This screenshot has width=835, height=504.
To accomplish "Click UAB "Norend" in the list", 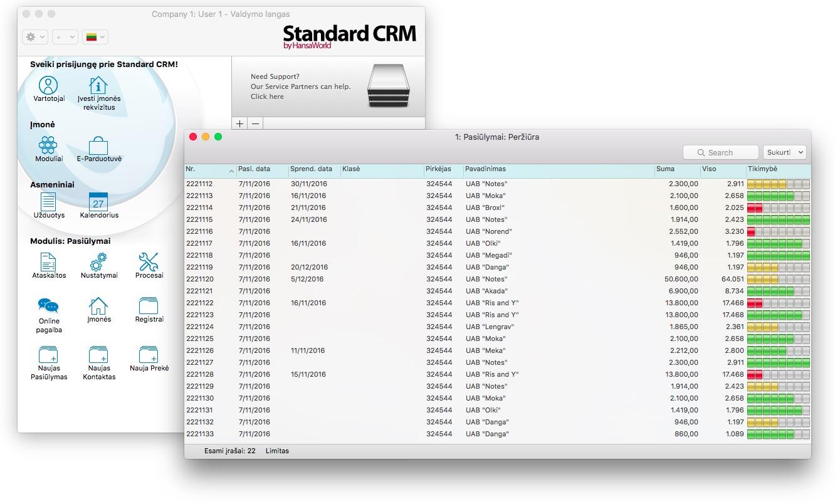I will point(488,231).
